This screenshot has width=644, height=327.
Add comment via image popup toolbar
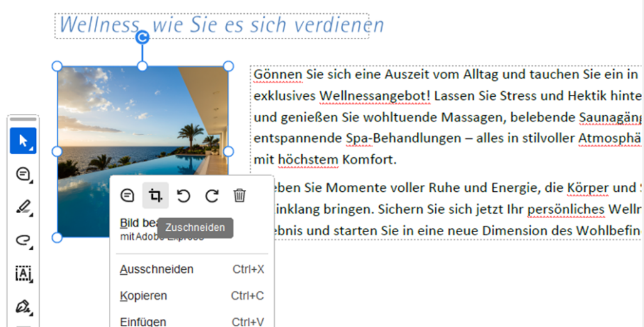127,196
